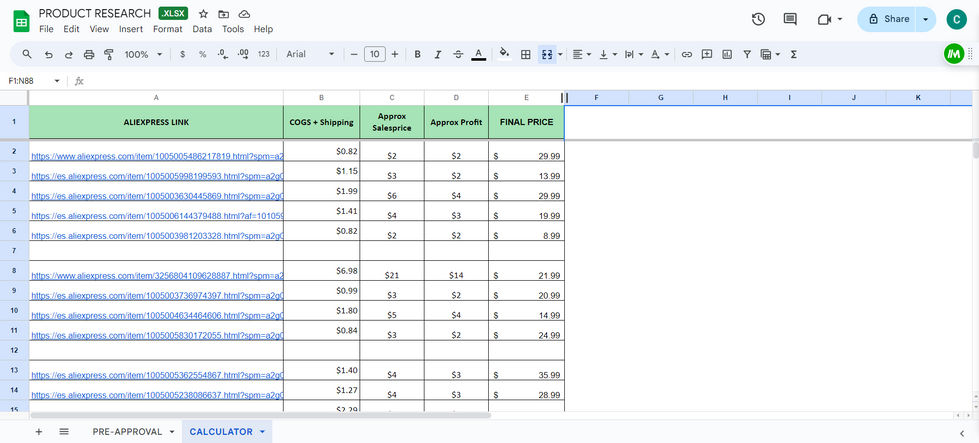Screen dimensions: 979x443
Task: Open the Edit menu
Action: click(71, 29)
